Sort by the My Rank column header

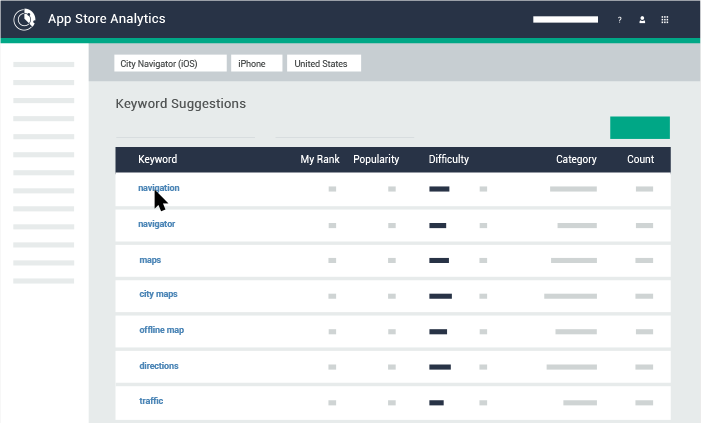320,159
